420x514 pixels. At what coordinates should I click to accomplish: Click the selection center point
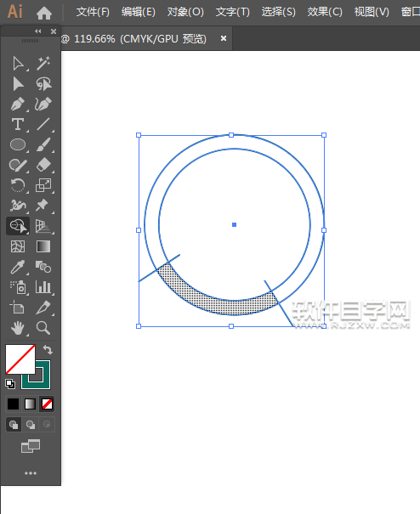click(x=235, y=224)
